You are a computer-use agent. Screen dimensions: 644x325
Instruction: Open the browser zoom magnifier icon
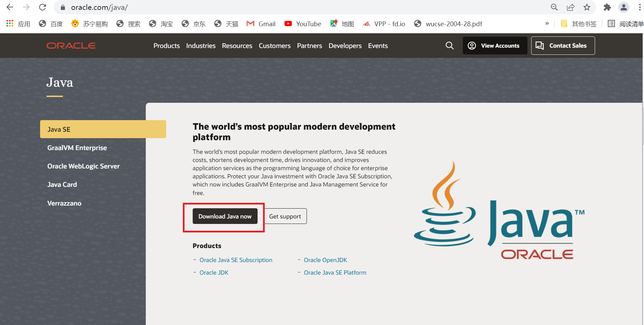(554, 7)
